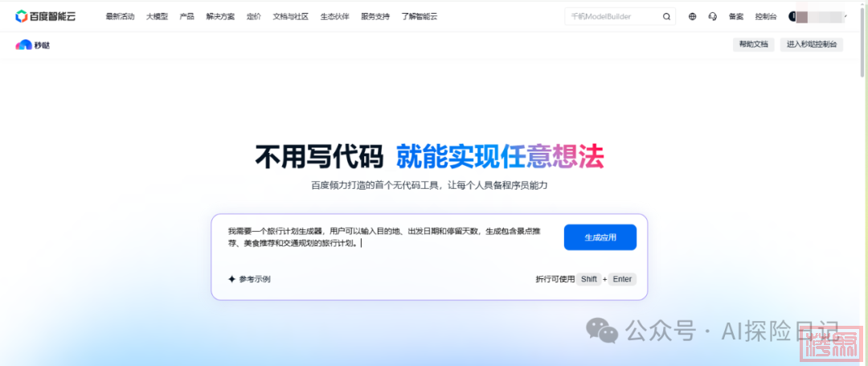Click the Baidu AI Cloud logo
Screen dimensions: 868x366
(x=45, y=17)
